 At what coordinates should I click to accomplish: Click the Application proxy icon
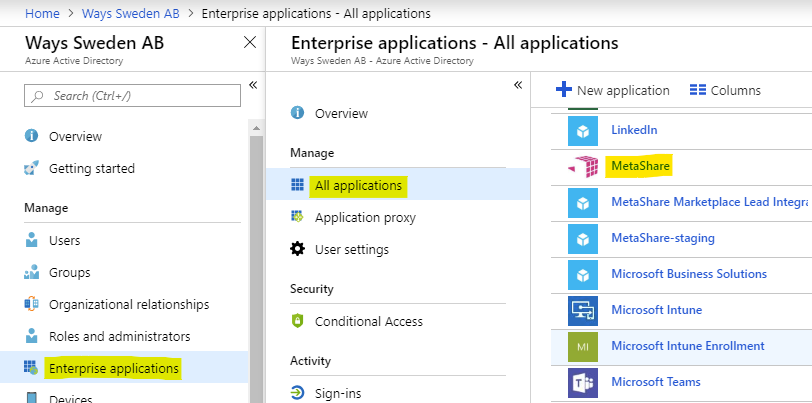tap(297, 217)
